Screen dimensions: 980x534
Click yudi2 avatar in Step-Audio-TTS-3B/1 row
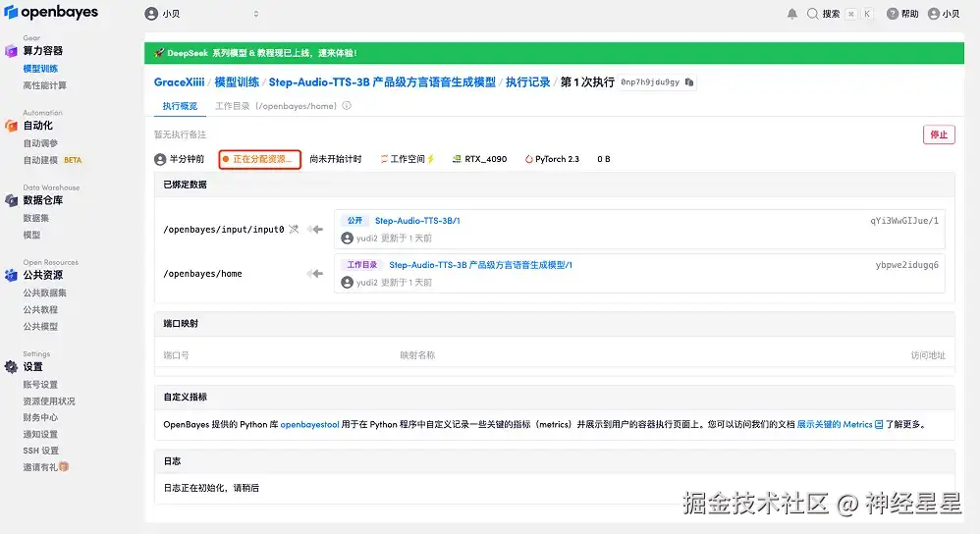(x=347, y=238)
